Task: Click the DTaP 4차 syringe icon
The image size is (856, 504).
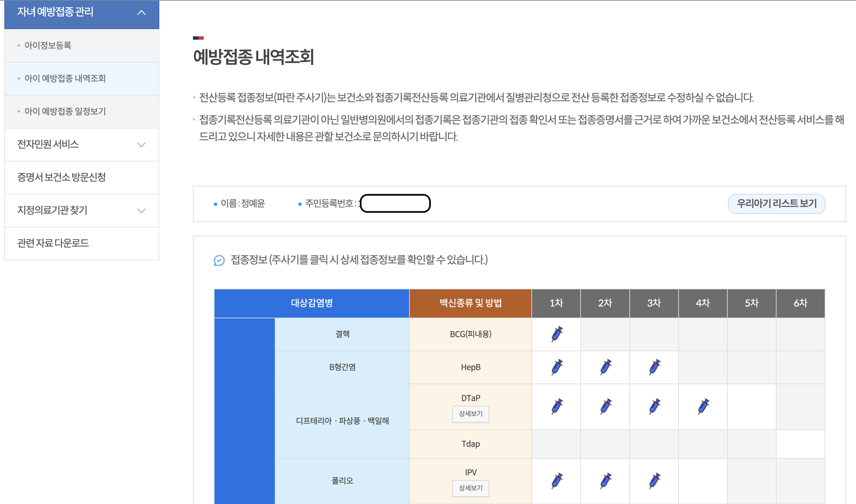Action: [x=703, y=406]
